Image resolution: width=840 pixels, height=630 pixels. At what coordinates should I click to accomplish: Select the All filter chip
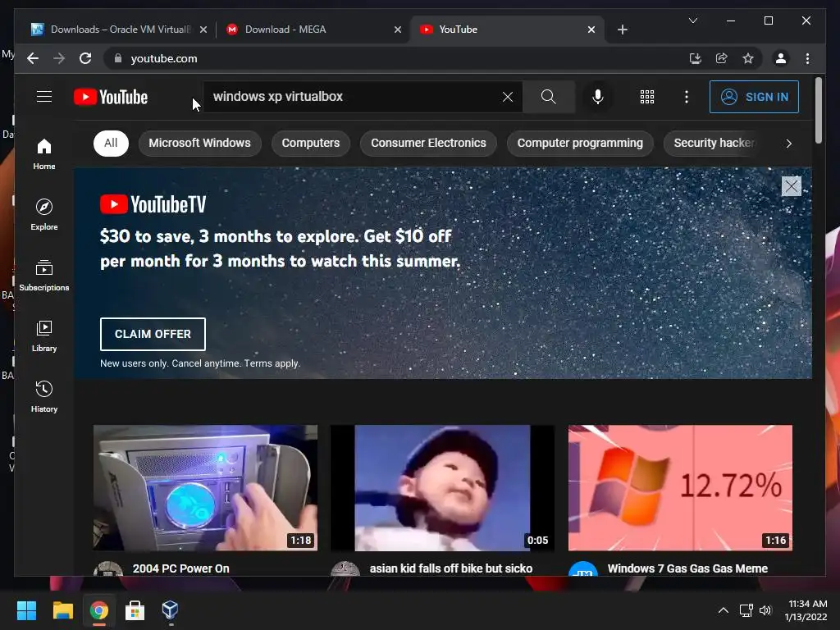tap(111, 143)
